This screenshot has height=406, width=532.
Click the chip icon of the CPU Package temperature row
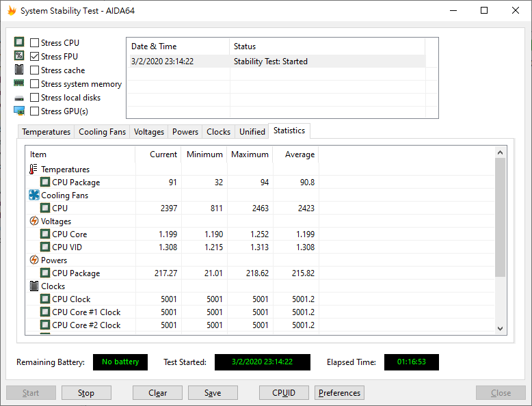pos(44,182)
